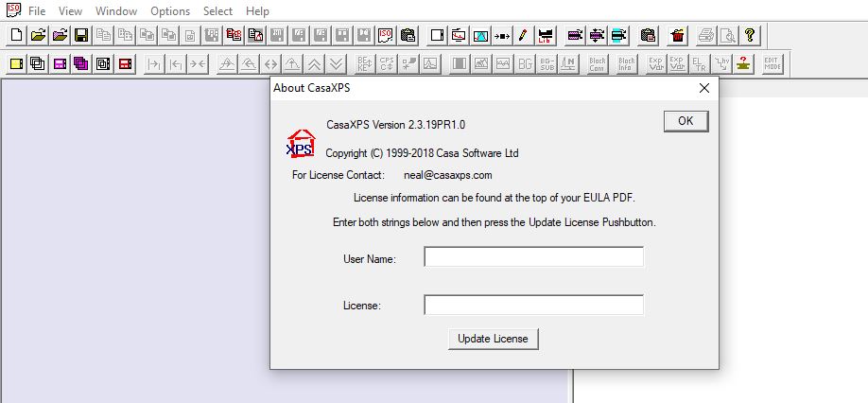The image size is (868, 403).
Task: Click the clipboard icon next to ISO icon
Action: pyautogui.click(x=408, y=35)
